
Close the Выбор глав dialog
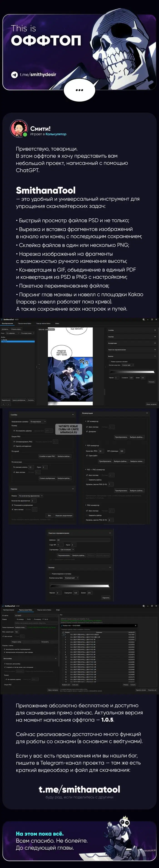[136, 626]
